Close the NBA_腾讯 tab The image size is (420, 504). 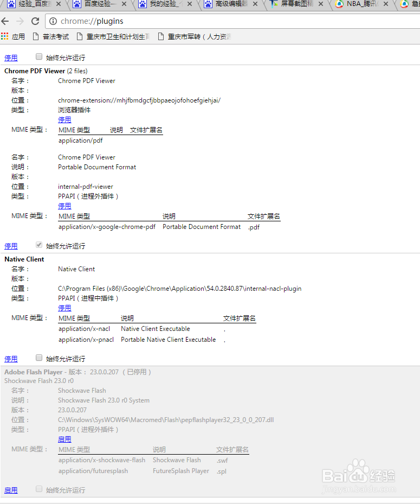pyautogui.click(x=386, y=4)
